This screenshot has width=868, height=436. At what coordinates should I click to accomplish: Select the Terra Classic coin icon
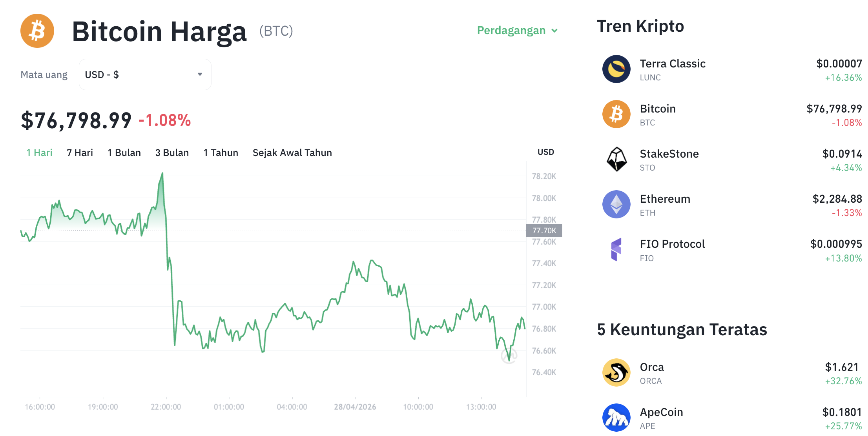[616, 69]
